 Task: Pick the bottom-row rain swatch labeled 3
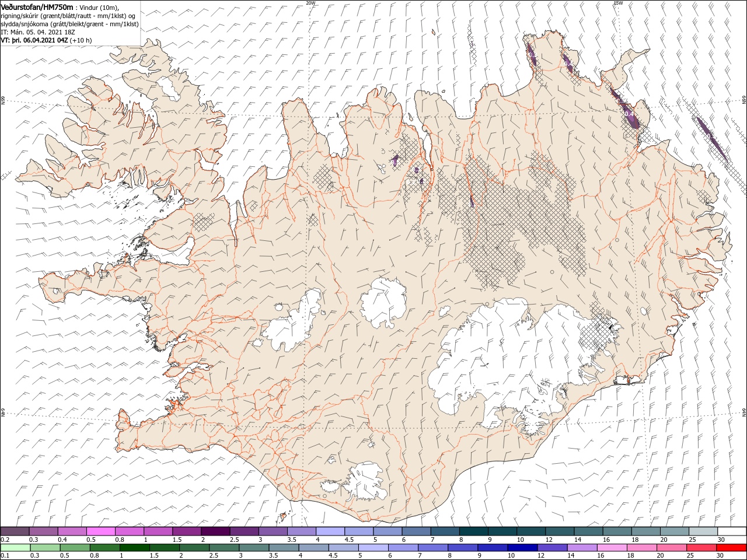253,548
